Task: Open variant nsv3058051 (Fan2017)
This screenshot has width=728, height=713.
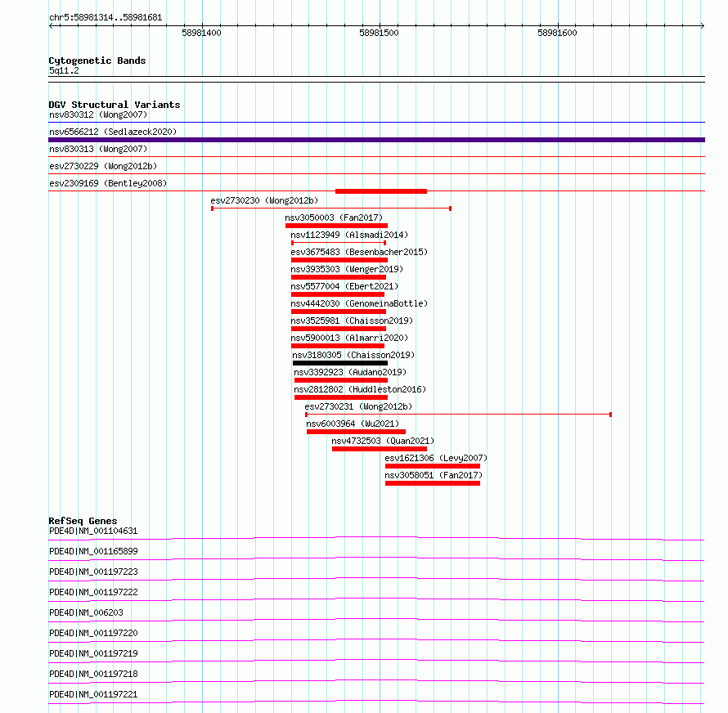Action: (434, 475)
